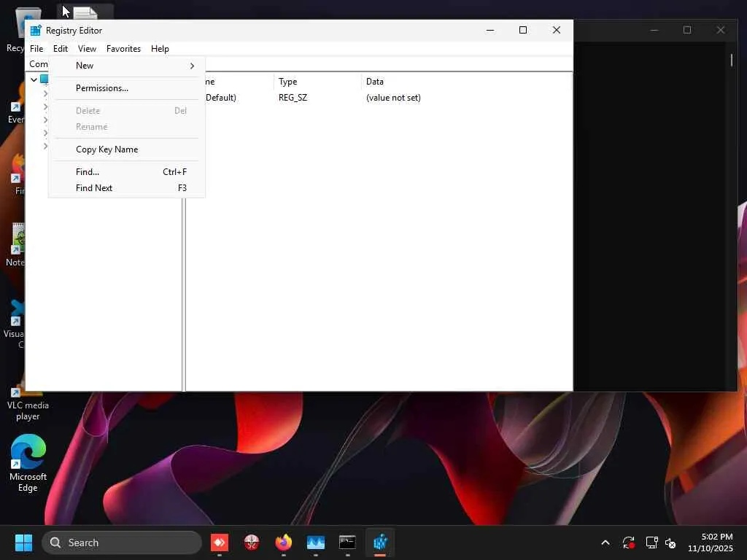Click the scrollbar in the dark background window
Image resolution: width=747 pixels, height=560 pixels.
(732, 60)
